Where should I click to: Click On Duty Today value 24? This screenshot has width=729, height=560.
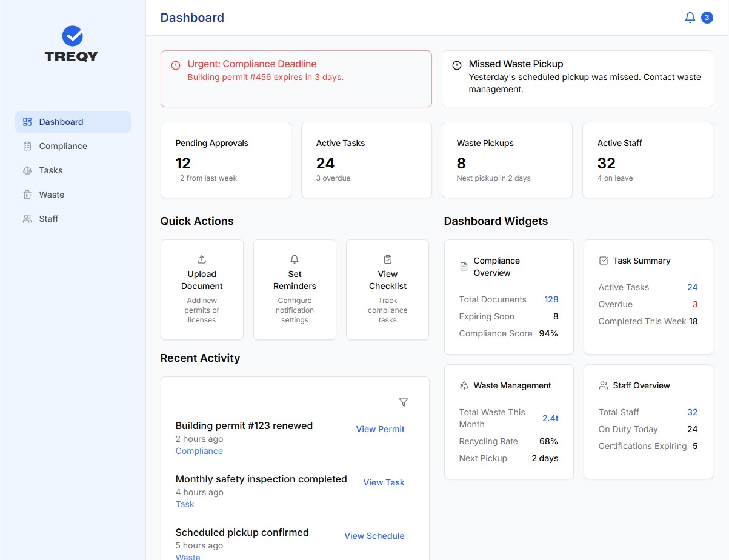click(693, 429)
